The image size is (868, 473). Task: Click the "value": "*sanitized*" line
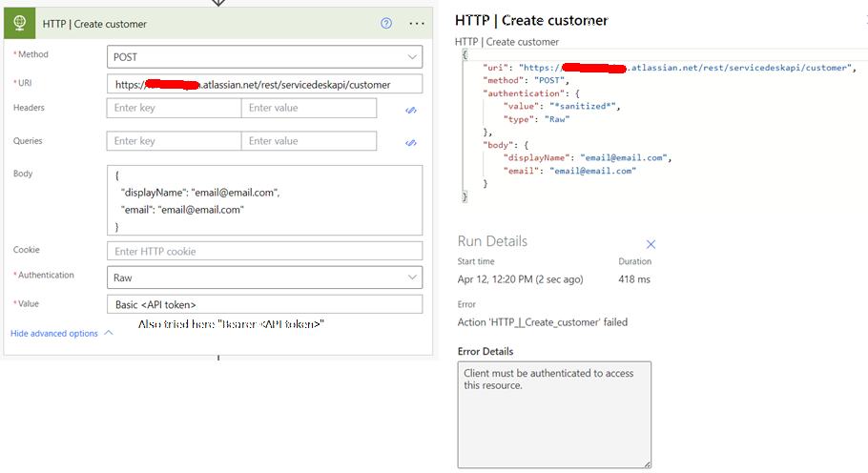(x=561, y=106)
